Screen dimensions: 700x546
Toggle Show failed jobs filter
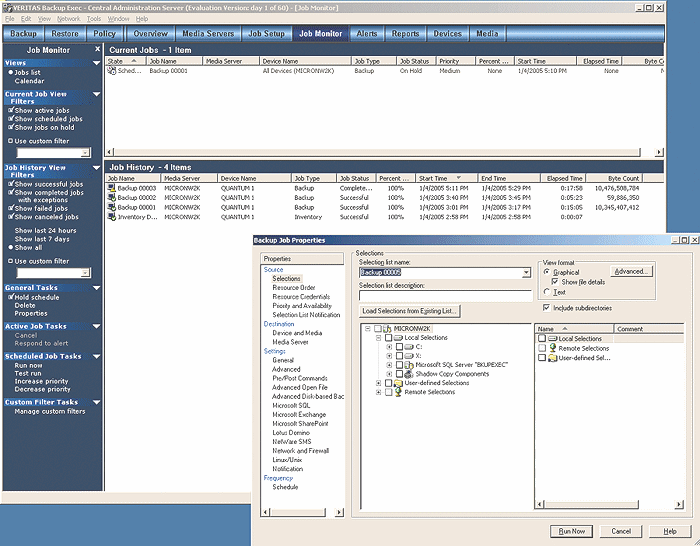pyautogui.click(x=11, y=208)
